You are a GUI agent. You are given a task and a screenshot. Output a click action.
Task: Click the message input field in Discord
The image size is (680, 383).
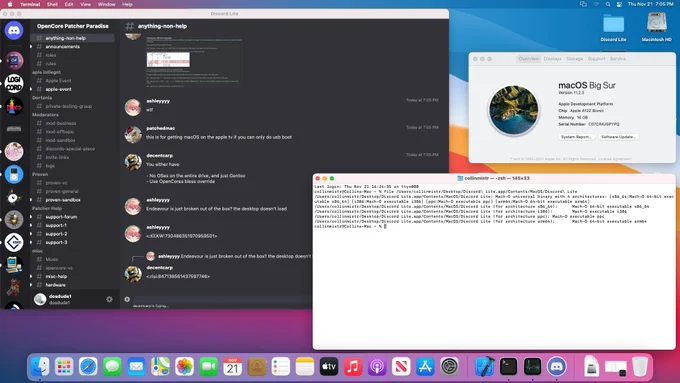click(221, 299)
